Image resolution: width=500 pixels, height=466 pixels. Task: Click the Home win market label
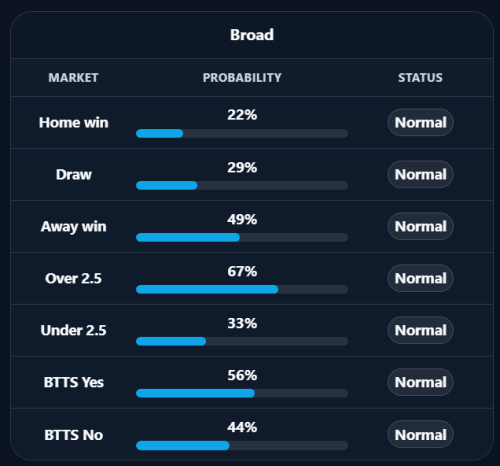point(74,122)
